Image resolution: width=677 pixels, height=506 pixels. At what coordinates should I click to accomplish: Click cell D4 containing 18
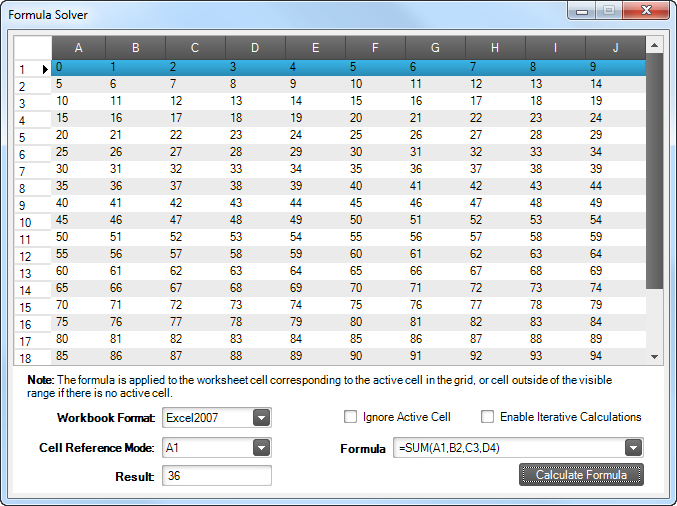255,118
